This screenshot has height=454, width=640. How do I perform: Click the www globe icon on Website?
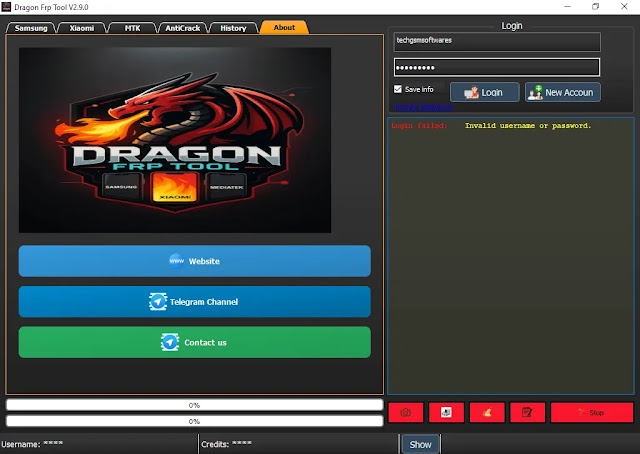177,260
